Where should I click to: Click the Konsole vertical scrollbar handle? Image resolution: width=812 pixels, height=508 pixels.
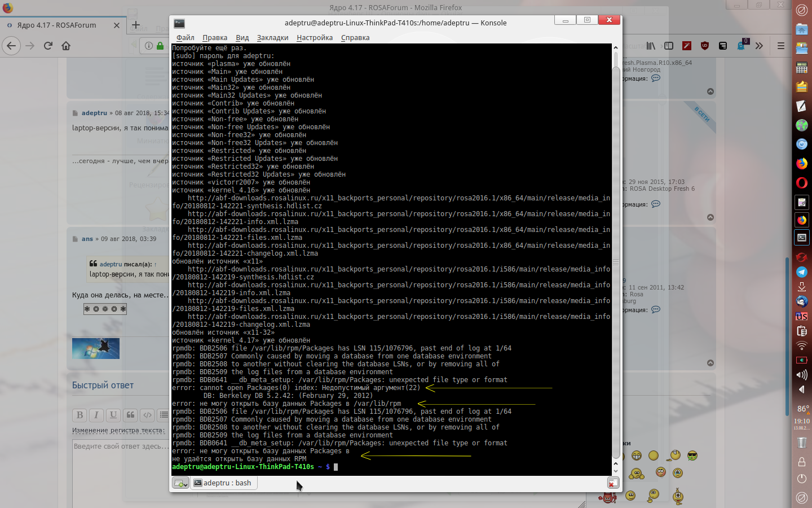tap(616, 262)
